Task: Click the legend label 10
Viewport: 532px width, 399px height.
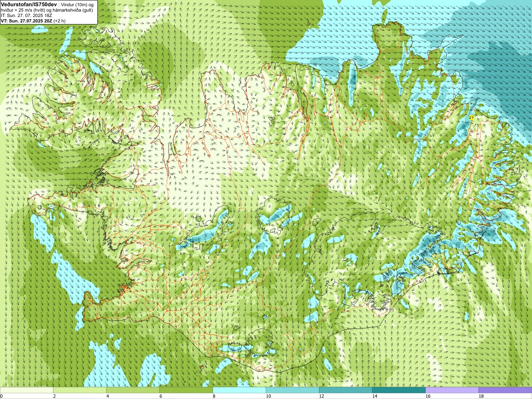Action: 268,396
